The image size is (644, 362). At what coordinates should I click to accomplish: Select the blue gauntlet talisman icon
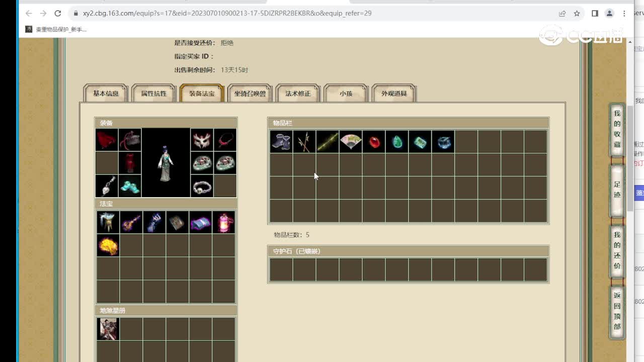[154, 222]
